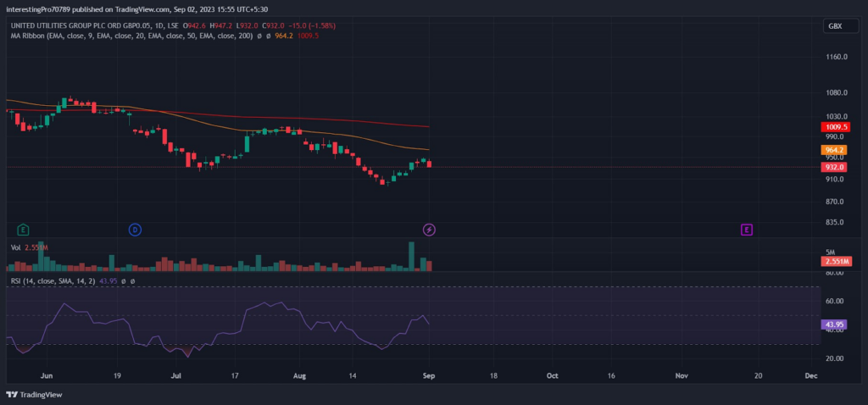Screen dimensions: 868x405
Task: Click the purple lightning event marker
Action: [x=429, y=229]
